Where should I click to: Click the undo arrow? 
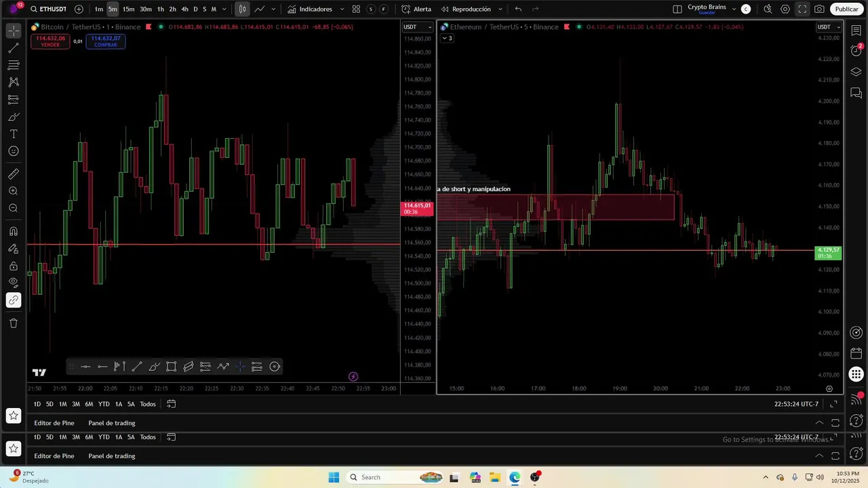(519, 9)
